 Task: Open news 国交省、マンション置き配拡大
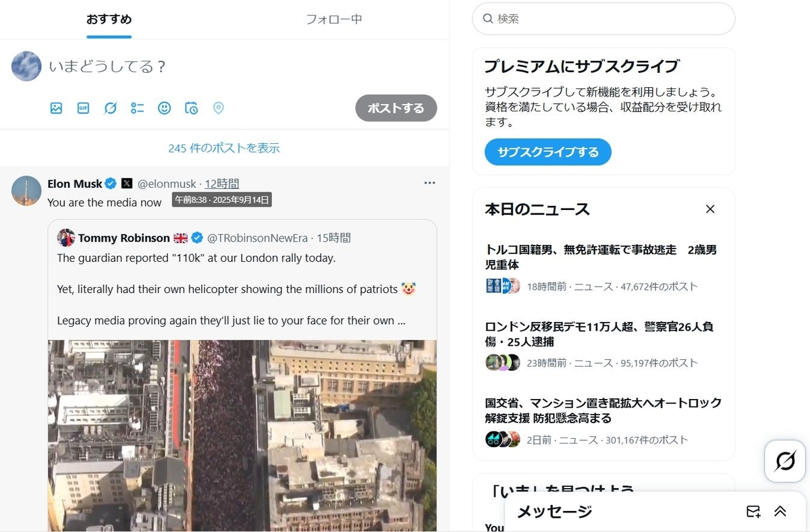pyautogui.click(x=603, y=410)
